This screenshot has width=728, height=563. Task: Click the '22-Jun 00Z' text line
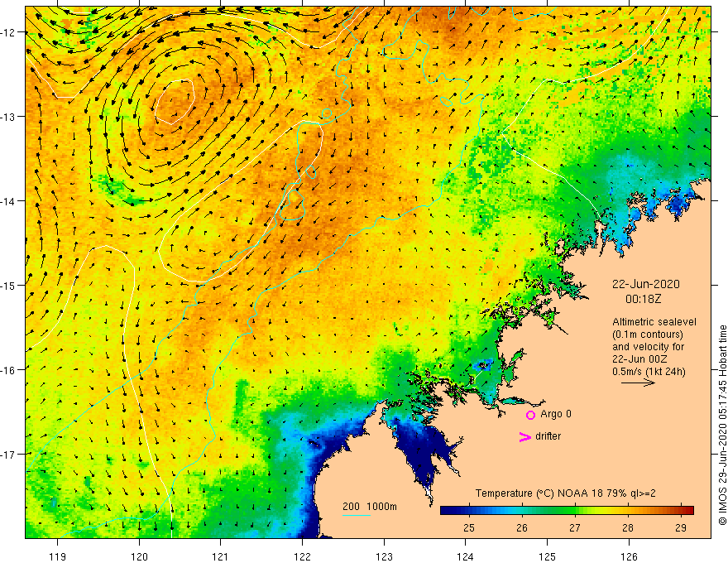[639, 359]
